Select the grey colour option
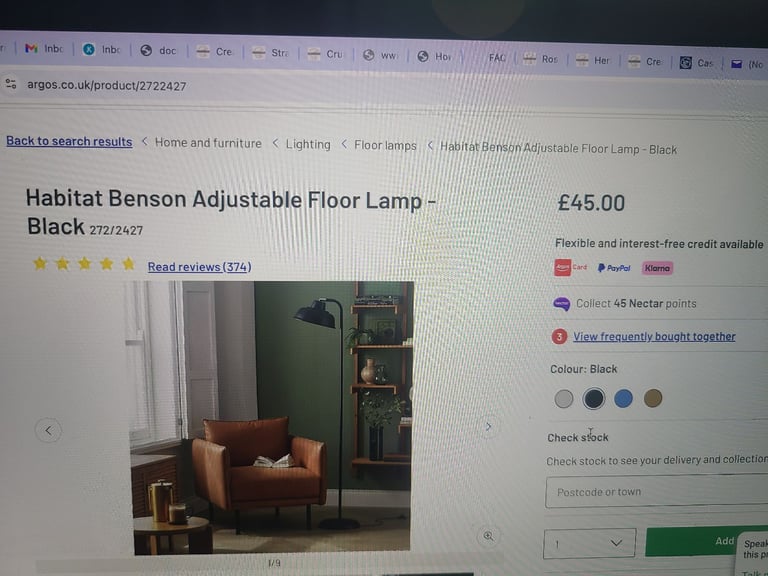The image size is (768, 576). 564,399
